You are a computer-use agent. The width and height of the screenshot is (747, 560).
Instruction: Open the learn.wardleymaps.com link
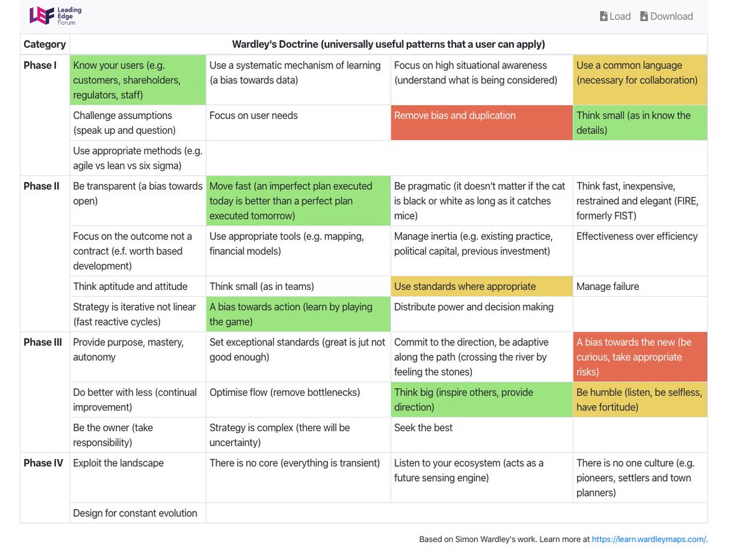649,539
